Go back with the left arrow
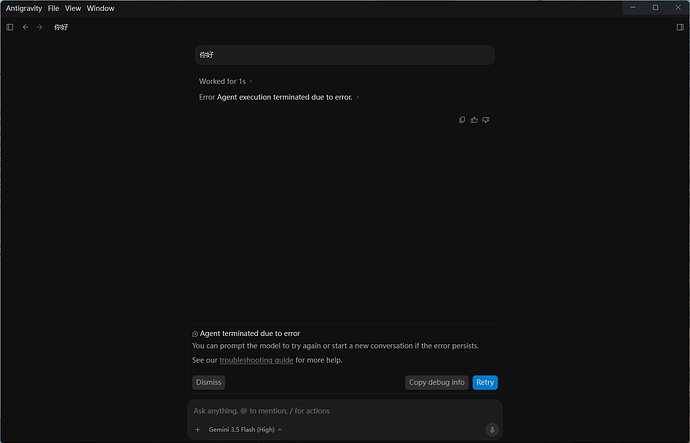This screenshot has height=443, width=690. point(26,27)
